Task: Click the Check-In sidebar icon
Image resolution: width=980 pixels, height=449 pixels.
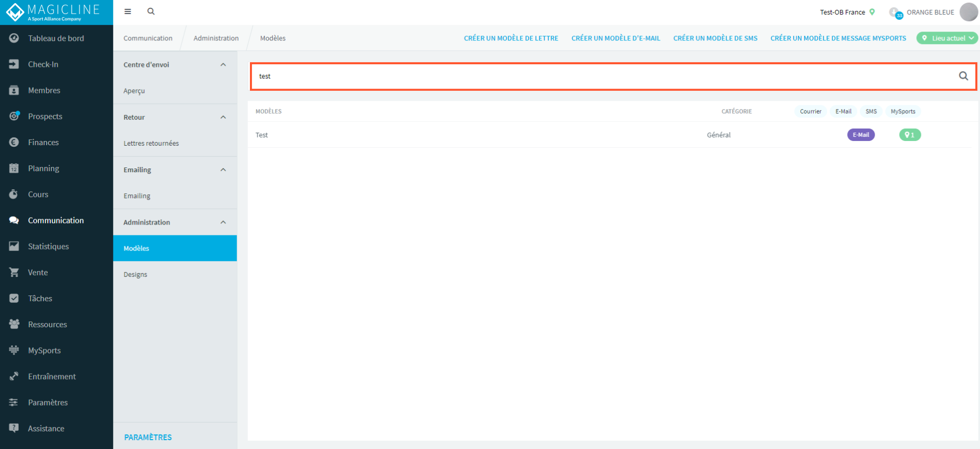Action: 14,64
